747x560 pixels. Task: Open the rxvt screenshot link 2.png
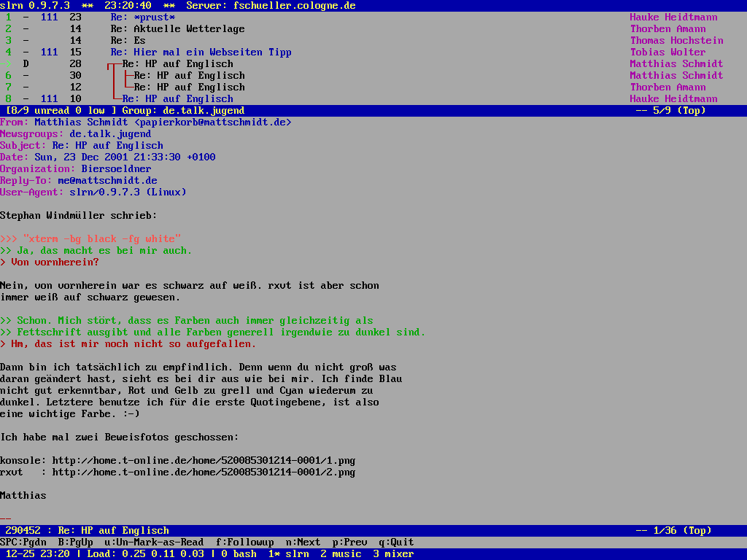(204, 472)
